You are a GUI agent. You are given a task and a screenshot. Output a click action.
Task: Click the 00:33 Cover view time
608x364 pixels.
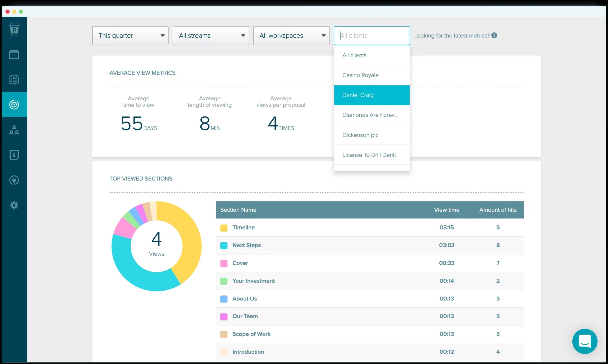tap(446, 263)
